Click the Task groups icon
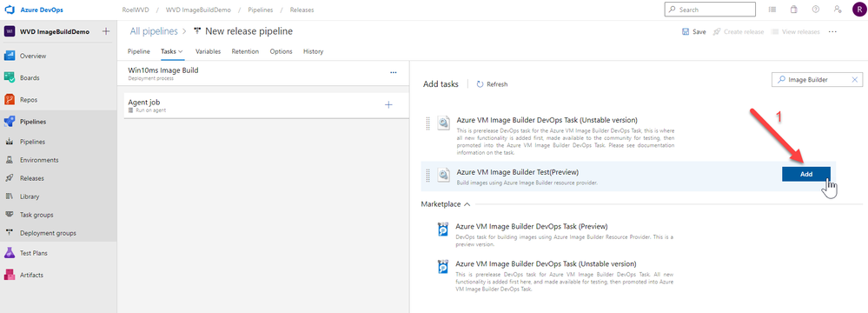Viewport: 868px width, 313px height. [x=10, y=215]
